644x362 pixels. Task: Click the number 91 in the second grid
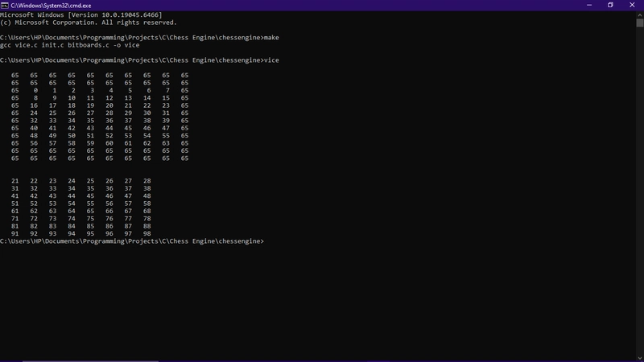(15, 234)
